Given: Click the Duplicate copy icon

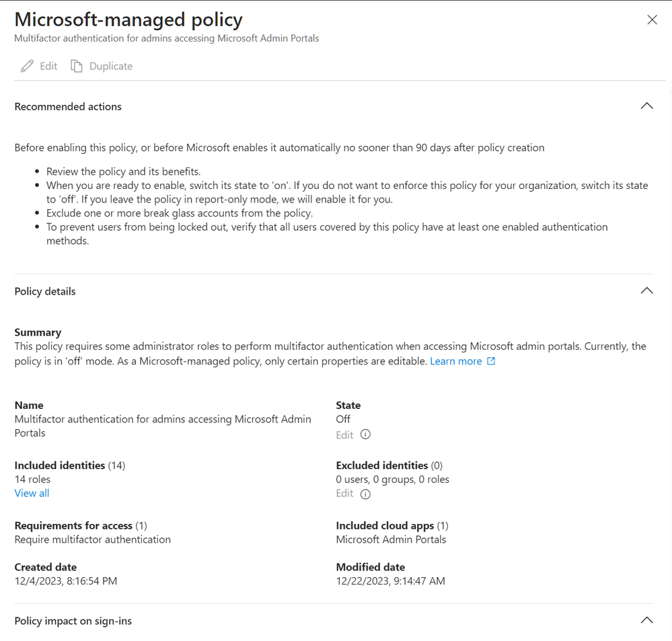Looking at the screenshot, I should pos(76,66).
